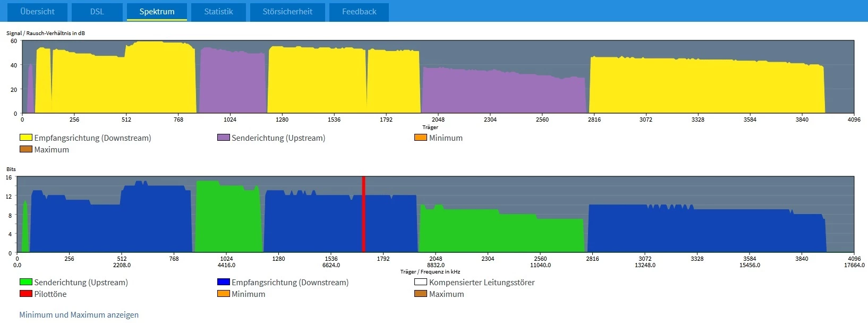Click blue Empfangsrichtung (Downstream) swatch in Bits legend
The image size is (868, 324).
coord(224,282)
